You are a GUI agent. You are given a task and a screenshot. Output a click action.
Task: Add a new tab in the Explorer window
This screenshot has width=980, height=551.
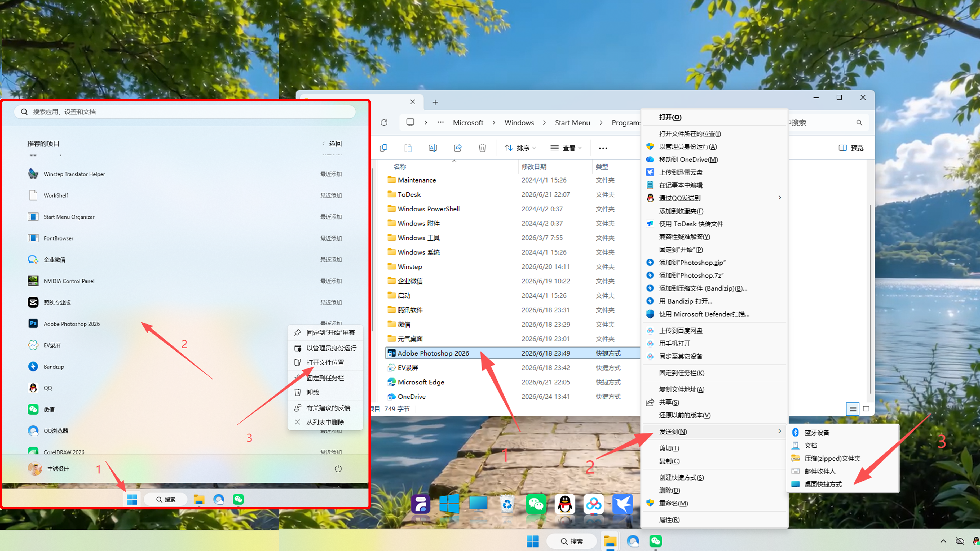[435, 102]
